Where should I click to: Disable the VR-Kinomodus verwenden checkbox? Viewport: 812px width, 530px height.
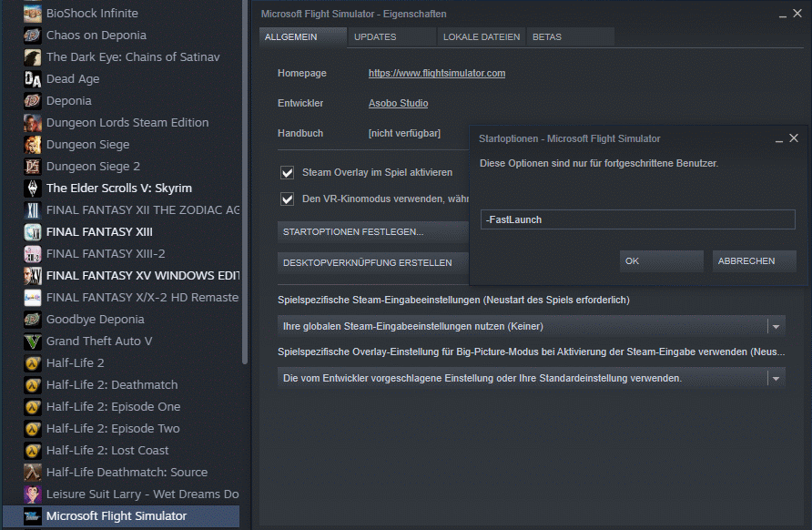point(288,199)
